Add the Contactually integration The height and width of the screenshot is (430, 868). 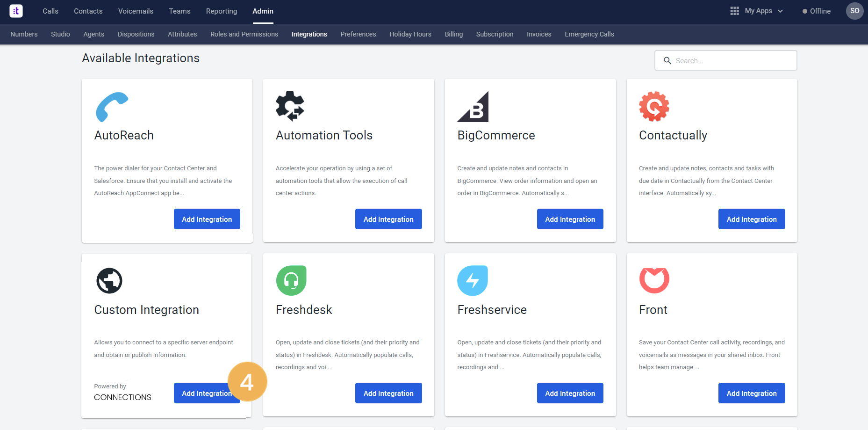pos(752,219)
